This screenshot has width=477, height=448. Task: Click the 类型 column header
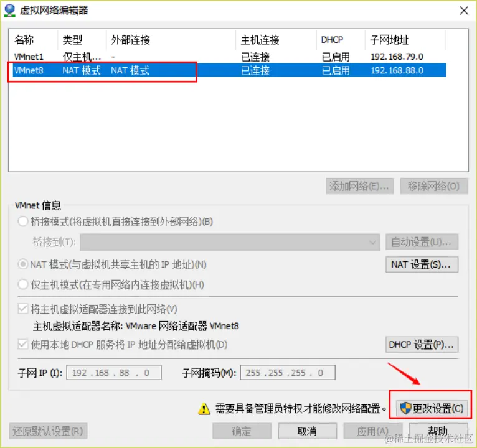(x=82, y=40)
